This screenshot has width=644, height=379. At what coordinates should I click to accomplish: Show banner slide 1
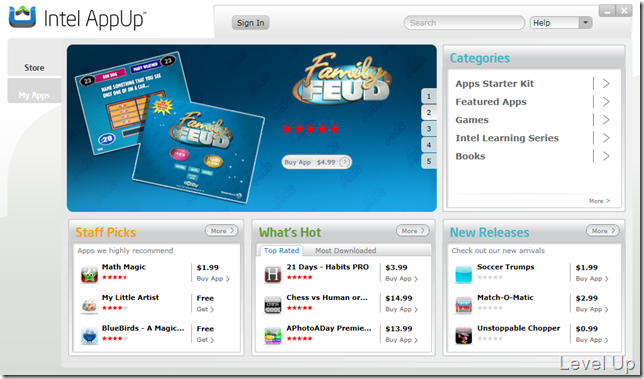point(429,96)
